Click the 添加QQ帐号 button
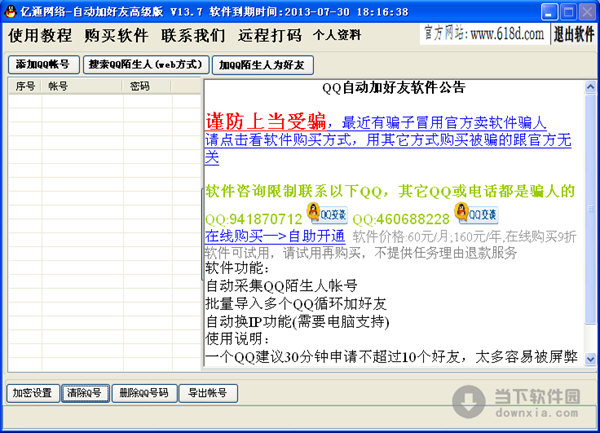Image resolution: width=600 pixels, height=433 pixels. click(x=44, y=64)
